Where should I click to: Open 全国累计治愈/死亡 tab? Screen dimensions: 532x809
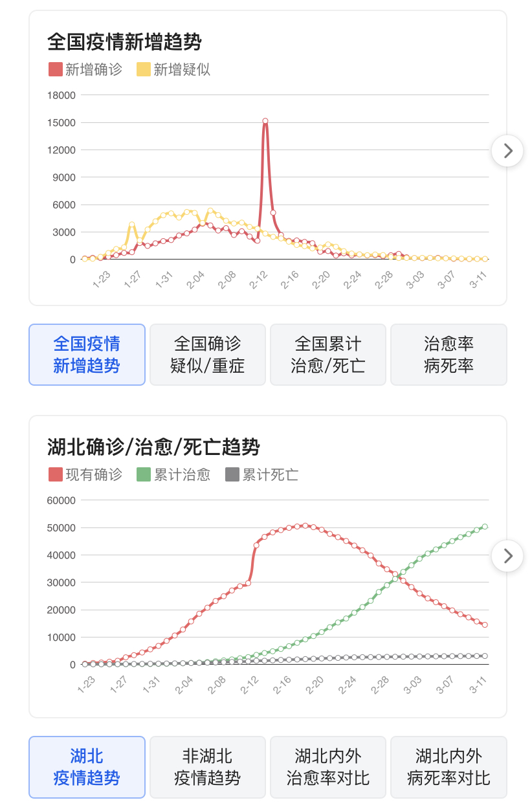328,355
